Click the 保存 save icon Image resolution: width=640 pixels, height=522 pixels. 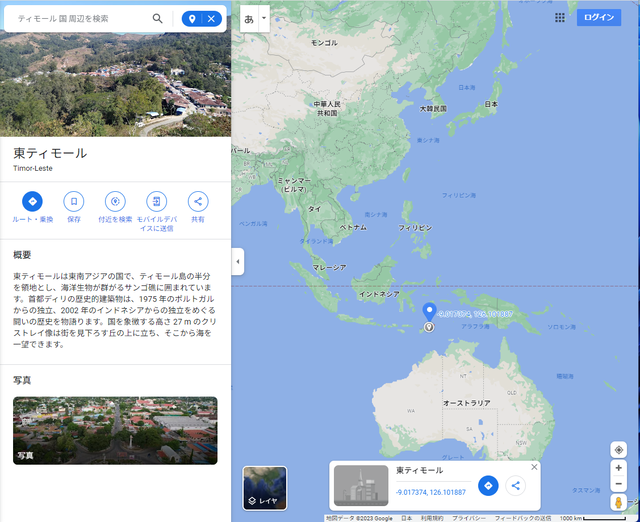pyautogui.click(x=74, y=202)
